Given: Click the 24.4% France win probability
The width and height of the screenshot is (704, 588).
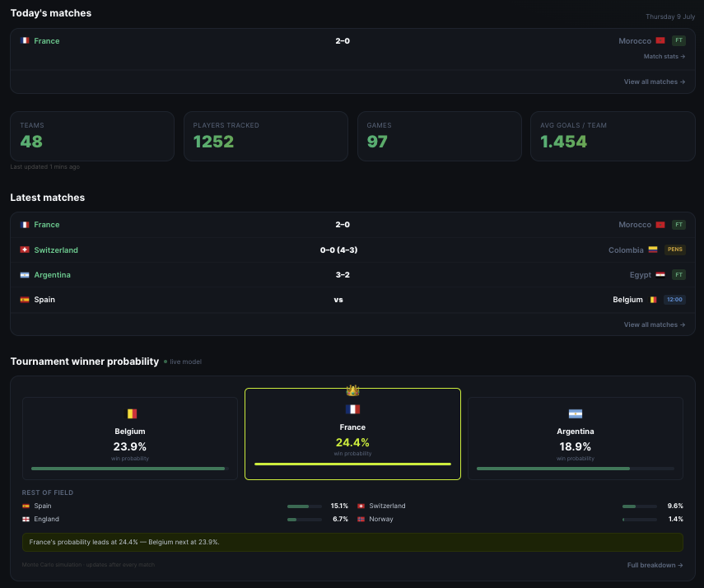Looking at the screenshot, I should 352,442.
